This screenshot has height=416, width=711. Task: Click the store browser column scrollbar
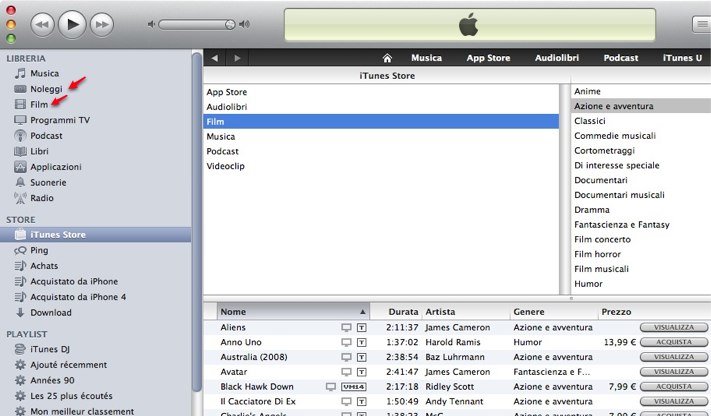tap(565, 189)
